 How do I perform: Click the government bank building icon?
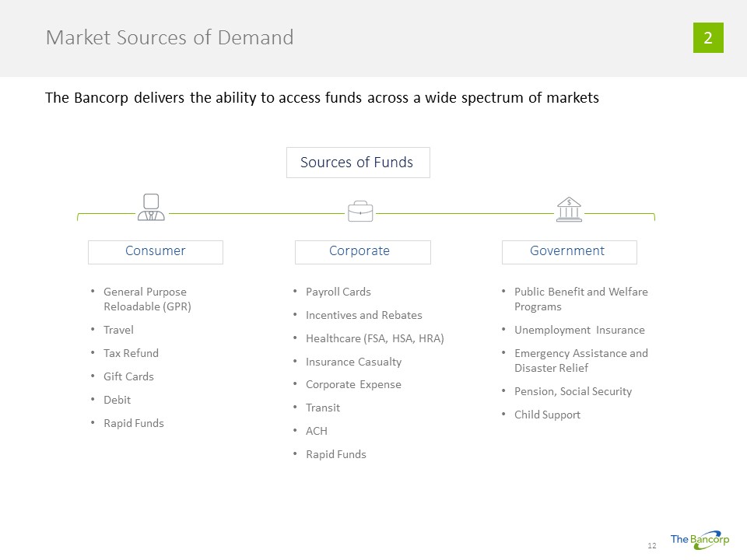(x=569, y=209)
